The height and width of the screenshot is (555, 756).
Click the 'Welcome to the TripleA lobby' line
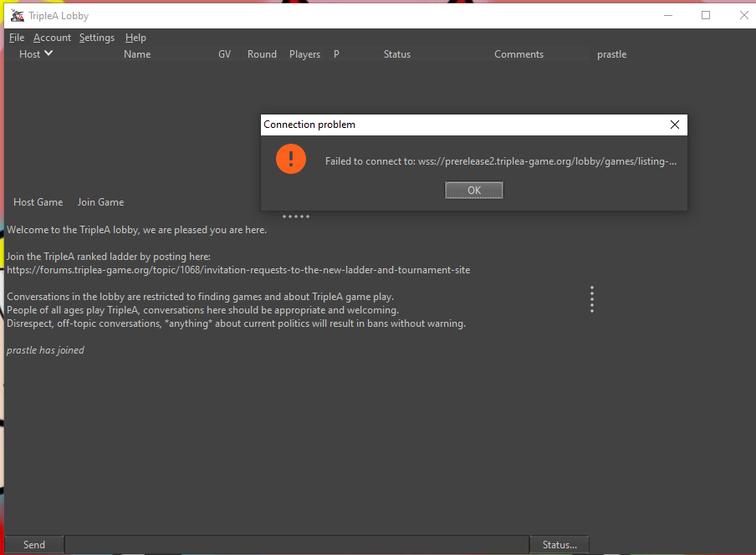pos(136,230)
